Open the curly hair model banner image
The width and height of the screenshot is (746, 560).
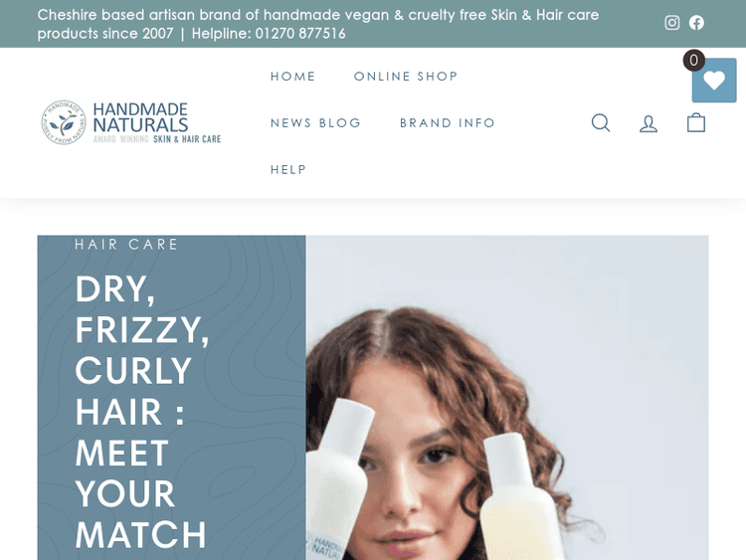click(507, 398)
